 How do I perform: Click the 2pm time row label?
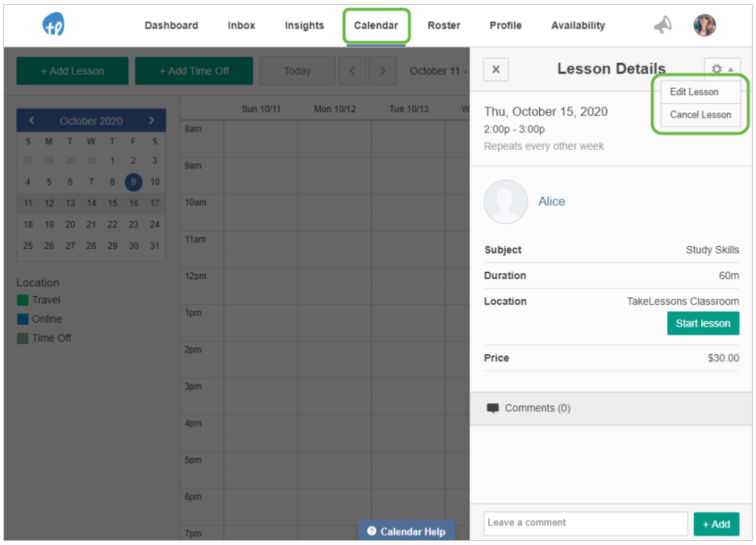click(x=193, y=350)
